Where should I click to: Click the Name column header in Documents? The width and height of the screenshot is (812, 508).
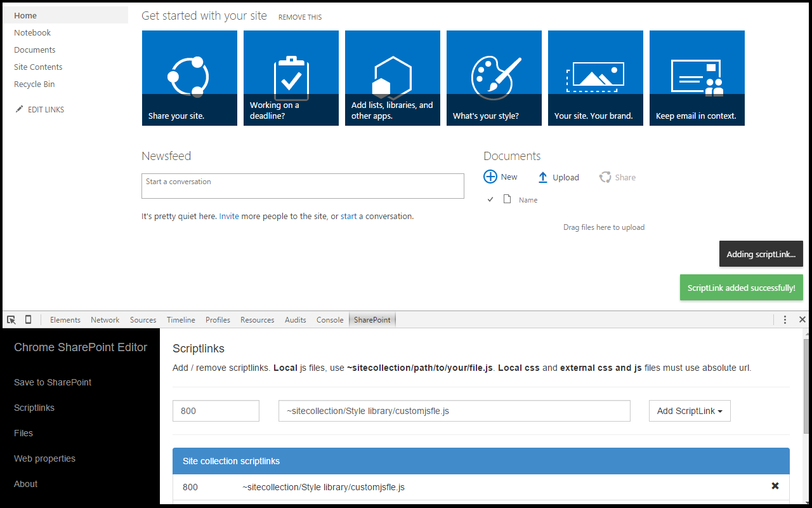tap(528, 200)
